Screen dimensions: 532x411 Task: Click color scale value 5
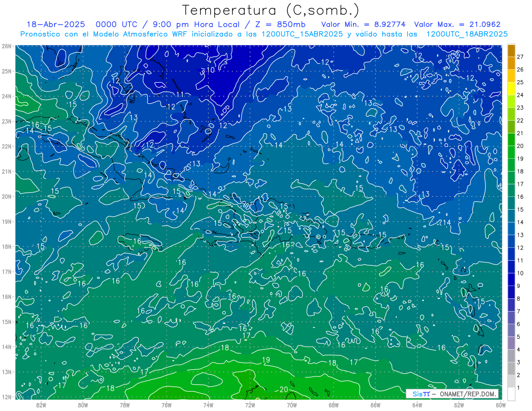[519, 337]
